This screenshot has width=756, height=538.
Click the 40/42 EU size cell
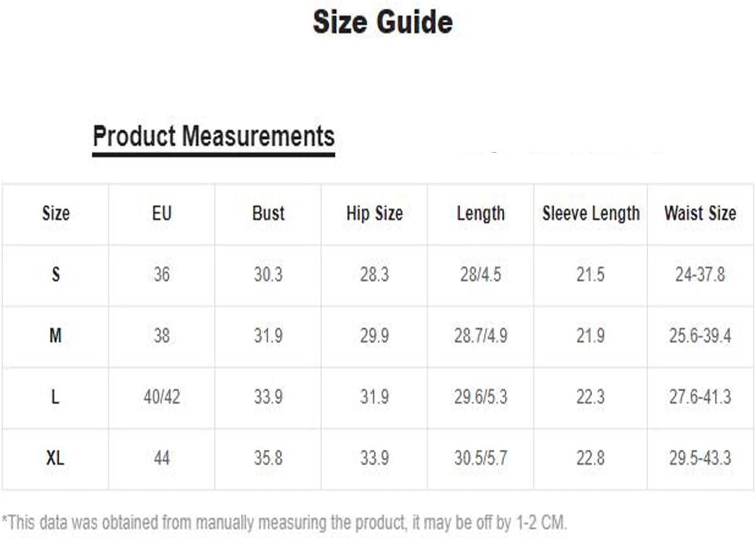[x=162, y=397]
